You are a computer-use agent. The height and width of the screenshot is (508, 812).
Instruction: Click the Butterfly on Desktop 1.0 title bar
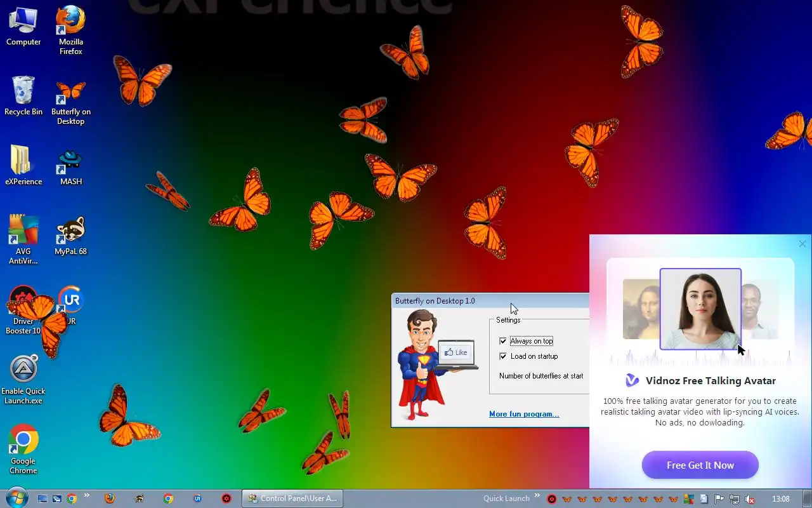(x=490, y=301)
